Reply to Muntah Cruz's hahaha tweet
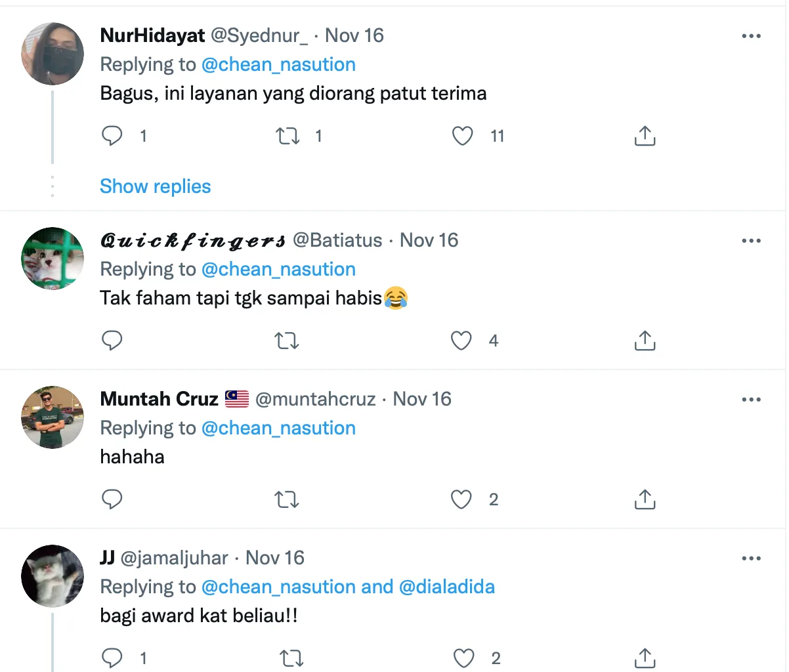 (112, 499)
